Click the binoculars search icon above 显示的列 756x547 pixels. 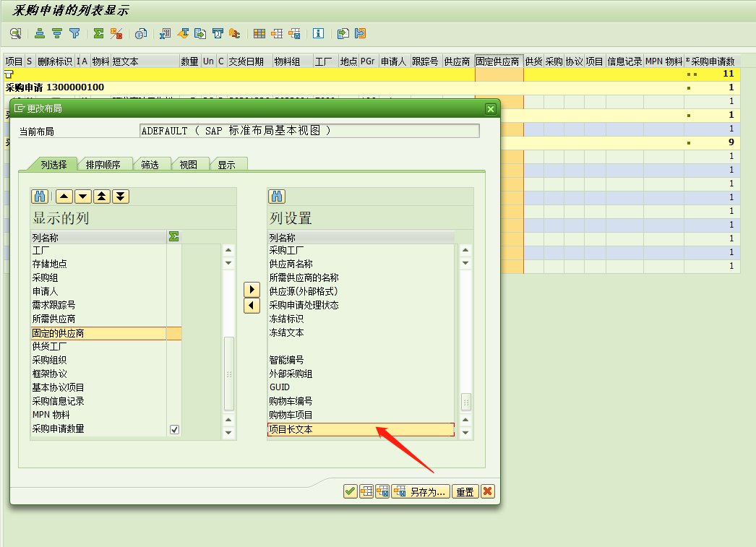[40, 196]
